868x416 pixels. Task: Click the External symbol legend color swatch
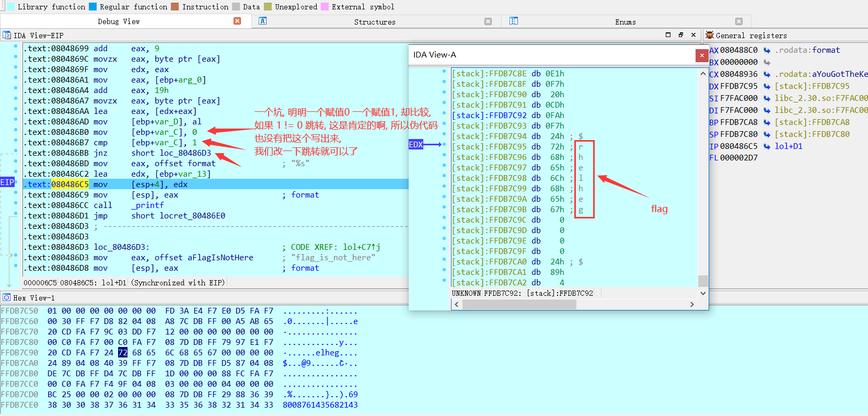[x=325, y=7]
